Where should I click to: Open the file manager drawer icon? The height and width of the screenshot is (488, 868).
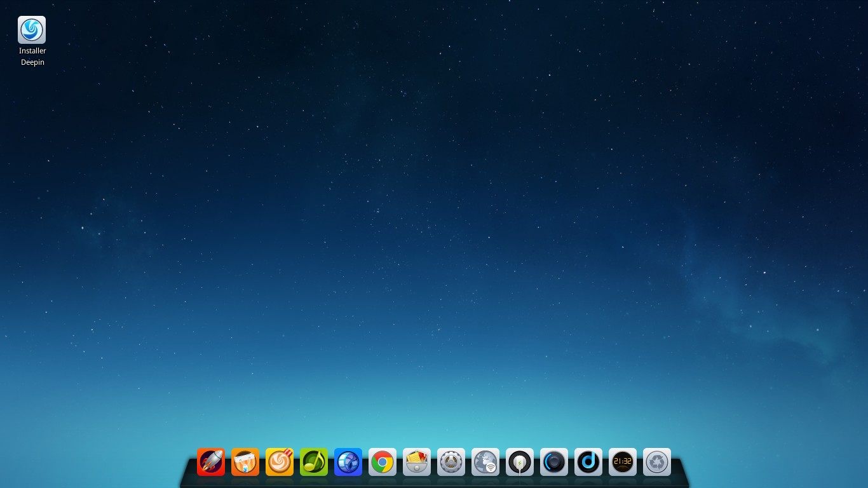(x=417, y=462)
